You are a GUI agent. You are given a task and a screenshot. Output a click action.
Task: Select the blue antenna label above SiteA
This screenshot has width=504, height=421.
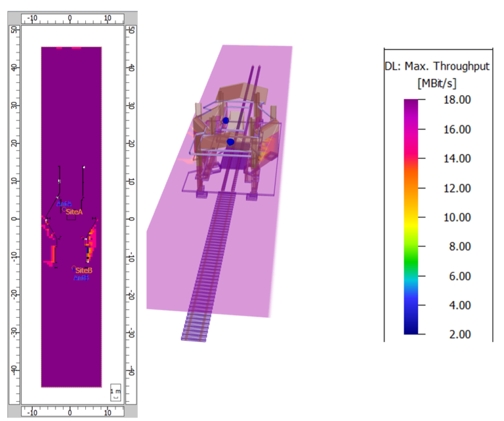pos(64,204)
